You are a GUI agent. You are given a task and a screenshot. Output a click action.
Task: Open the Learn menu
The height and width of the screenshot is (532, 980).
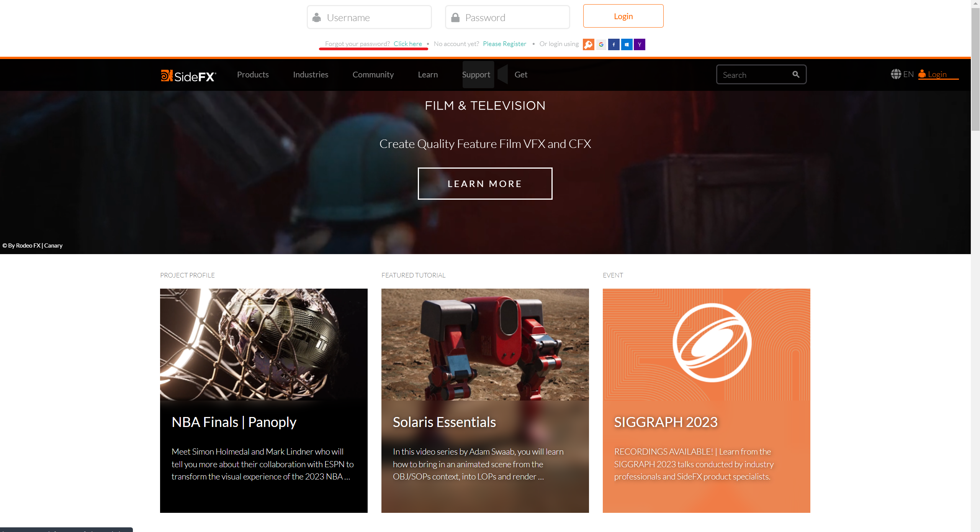(428, 74)
